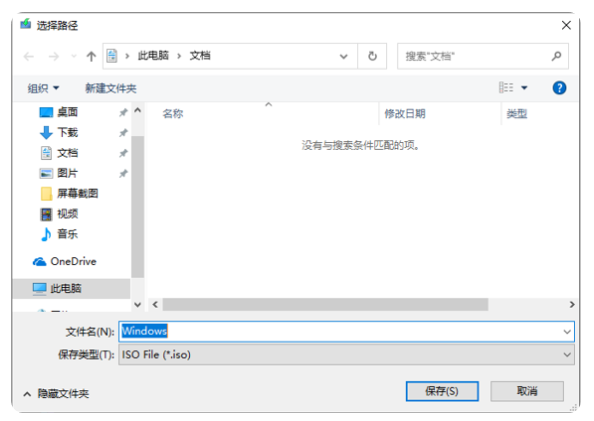Click horizontal scrollbar left arrow
Screen dimensions: 594x421
[x=155, y=305]
